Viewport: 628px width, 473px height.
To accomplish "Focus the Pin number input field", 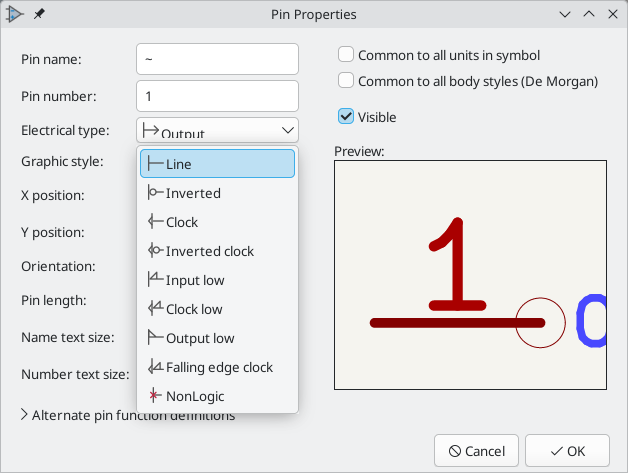I will tap(217, 96).
